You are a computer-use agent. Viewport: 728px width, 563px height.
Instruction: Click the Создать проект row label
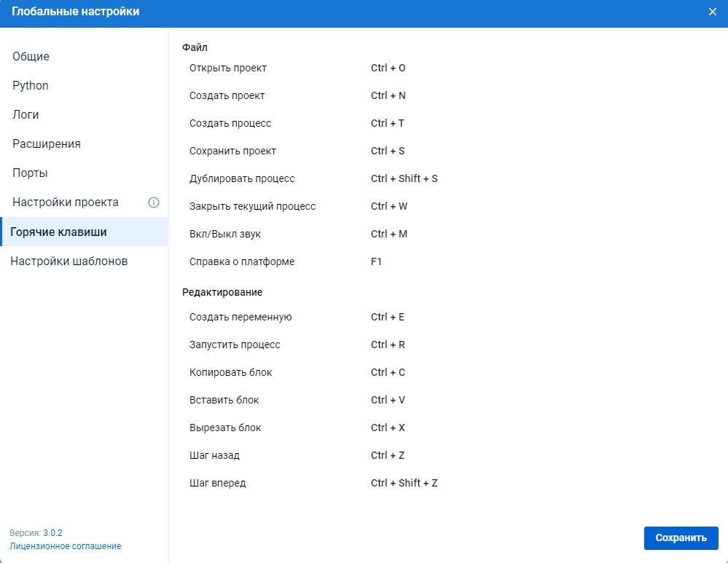[227, 95]
